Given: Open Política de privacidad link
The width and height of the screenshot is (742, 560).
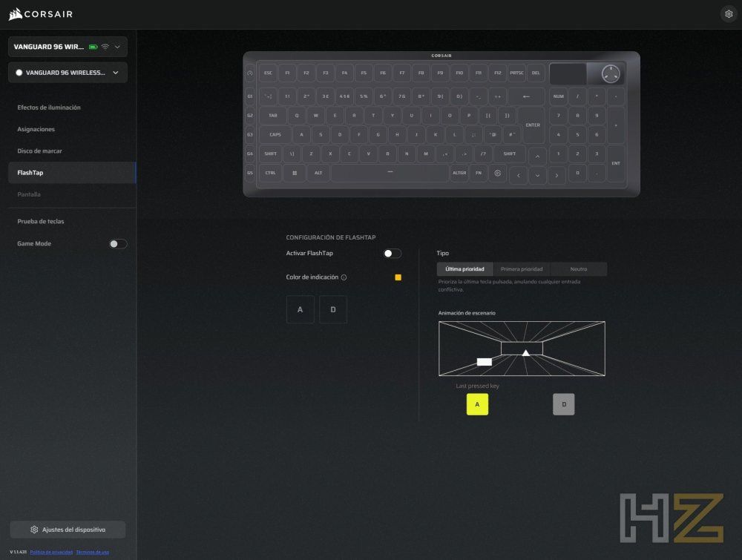Looking at the screenshot, I should tap(51, 552).
